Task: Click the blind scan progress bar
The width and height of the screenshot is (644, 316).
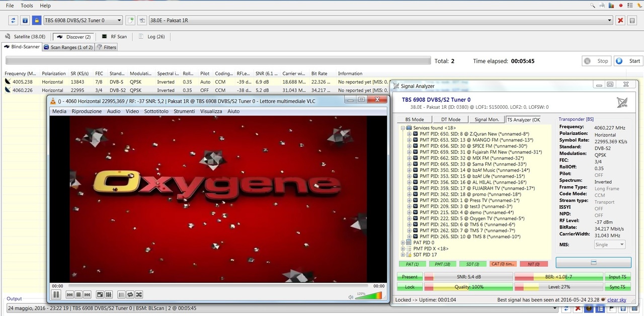Action: point(218,61)
